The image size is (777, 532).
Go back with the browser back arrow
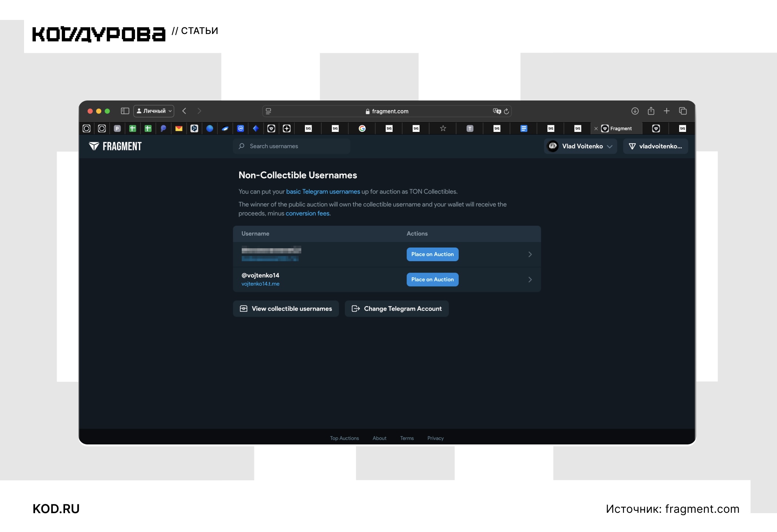[x=184, y=111]
